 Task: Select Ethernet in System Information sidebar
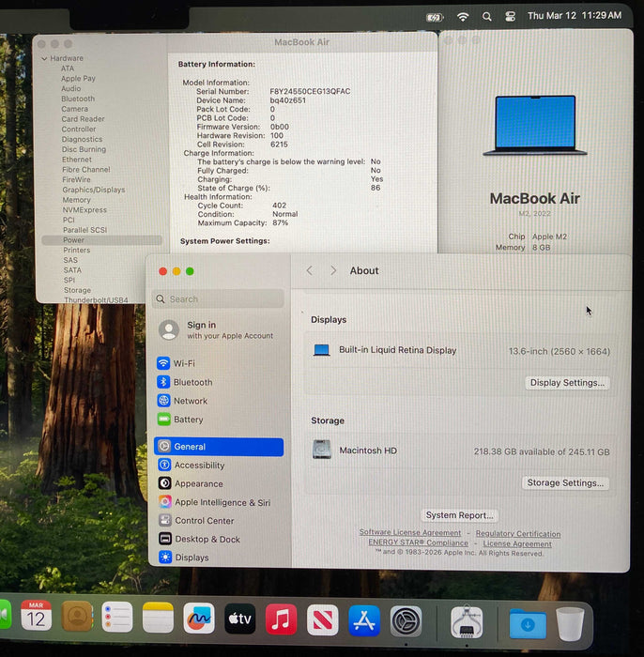click(77, 160)
